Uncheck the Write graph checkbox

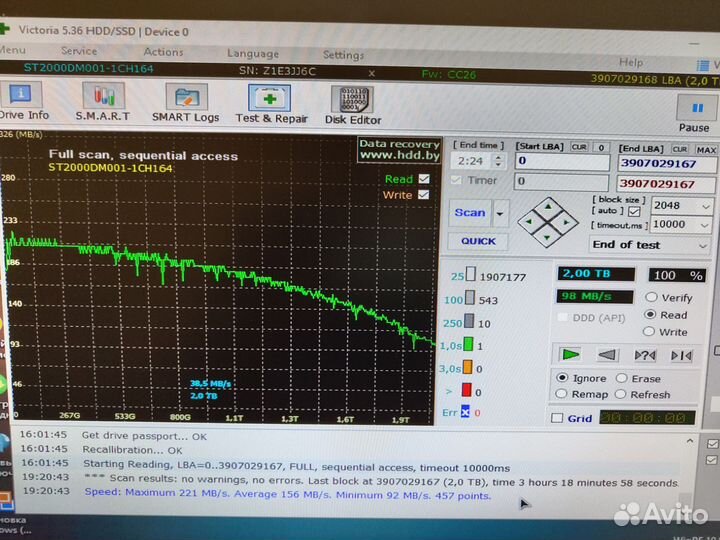point(424,194)
